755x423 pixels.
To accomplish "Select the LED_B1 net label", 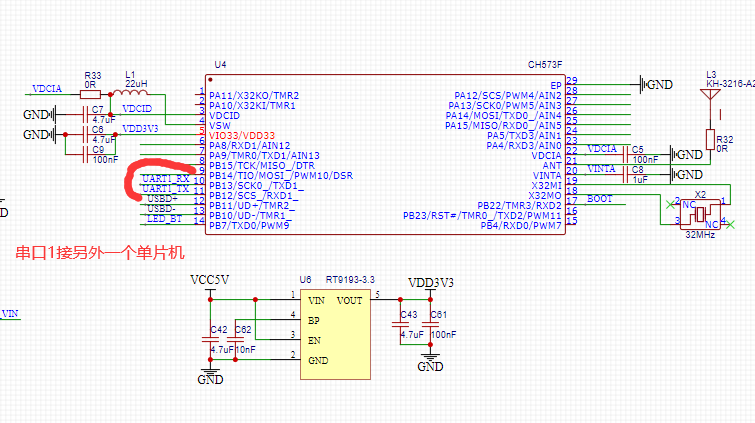I will (x=163, y=218).
